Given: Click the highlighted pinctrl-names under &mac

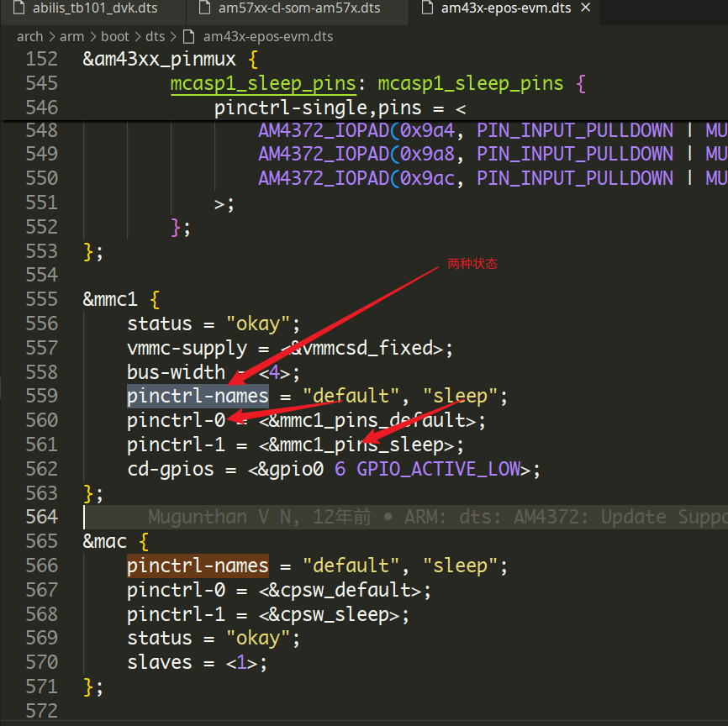Looking at the screenshot, I should tap(198, 566).
